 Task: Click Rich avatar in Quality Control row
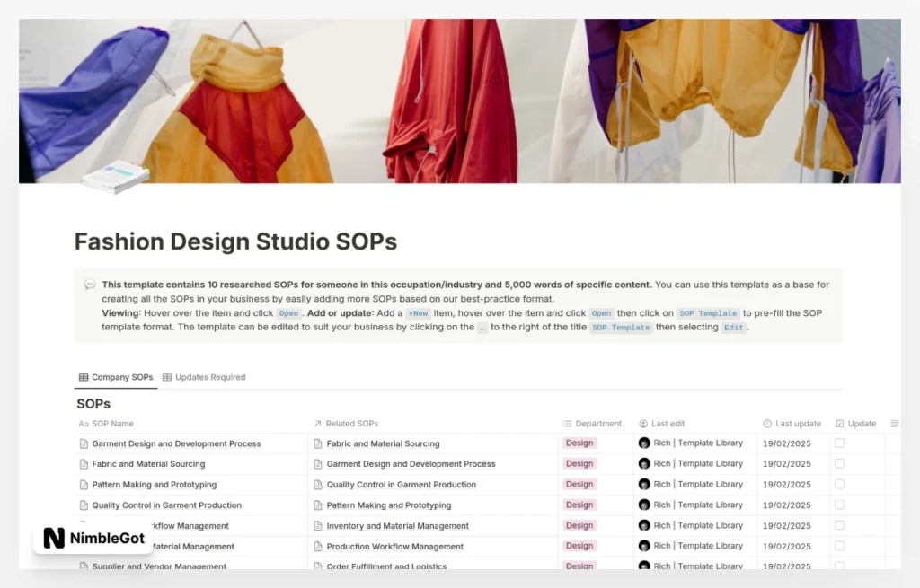644,505
